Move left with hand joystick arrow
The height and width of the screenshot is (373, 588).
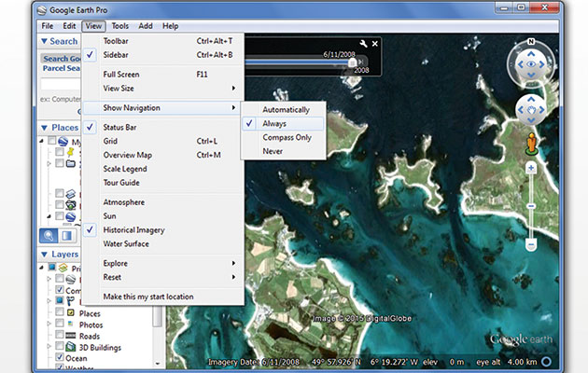pos(521,110)
